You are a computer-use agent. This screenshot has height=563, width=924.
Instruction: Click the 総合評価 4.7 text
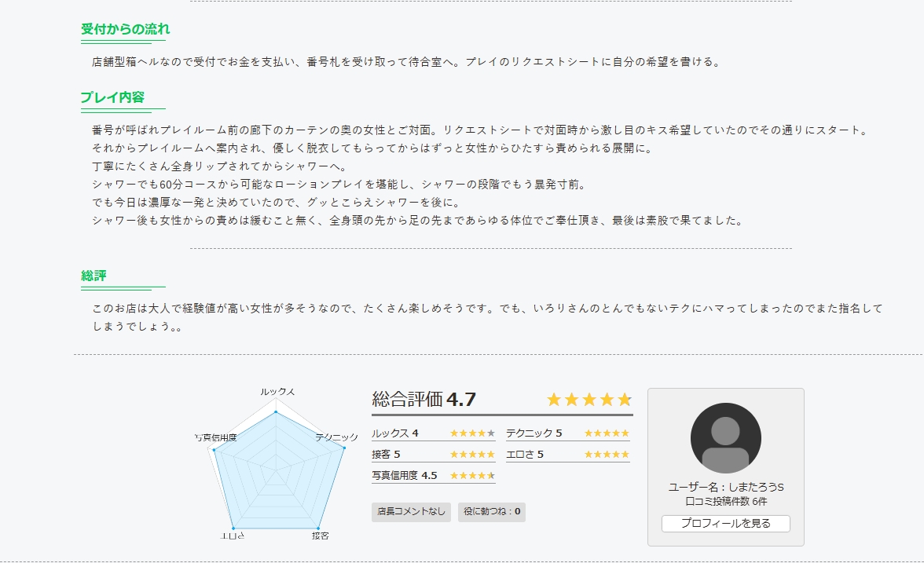424,399
